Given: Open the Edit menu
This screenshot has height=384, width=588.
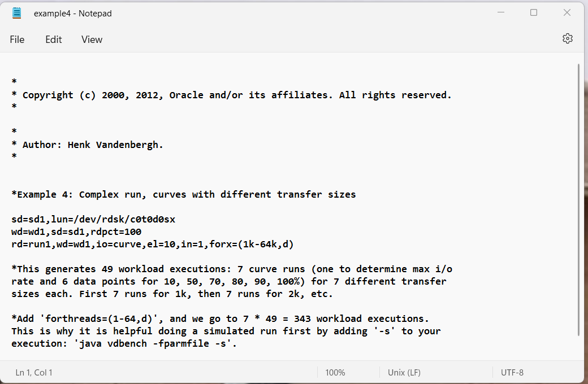Looking at the screenshot, I should [54, 40].
